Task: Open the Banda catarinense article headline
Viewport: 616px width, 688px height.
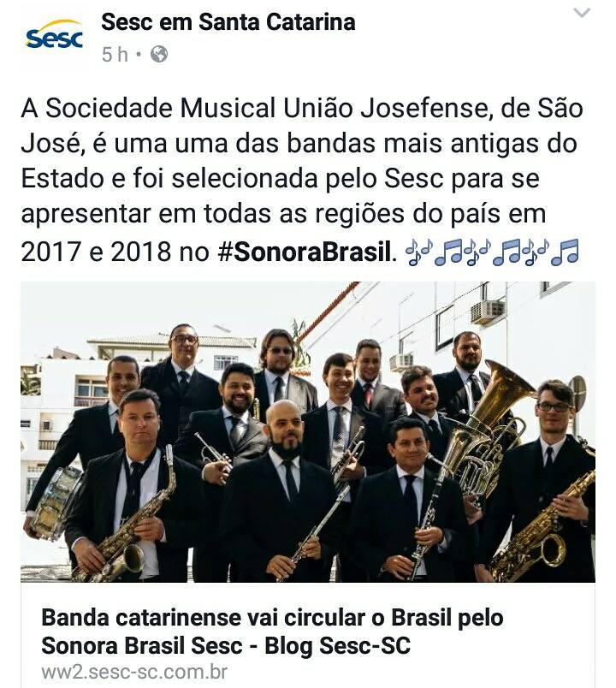Action: pos(272,632)
